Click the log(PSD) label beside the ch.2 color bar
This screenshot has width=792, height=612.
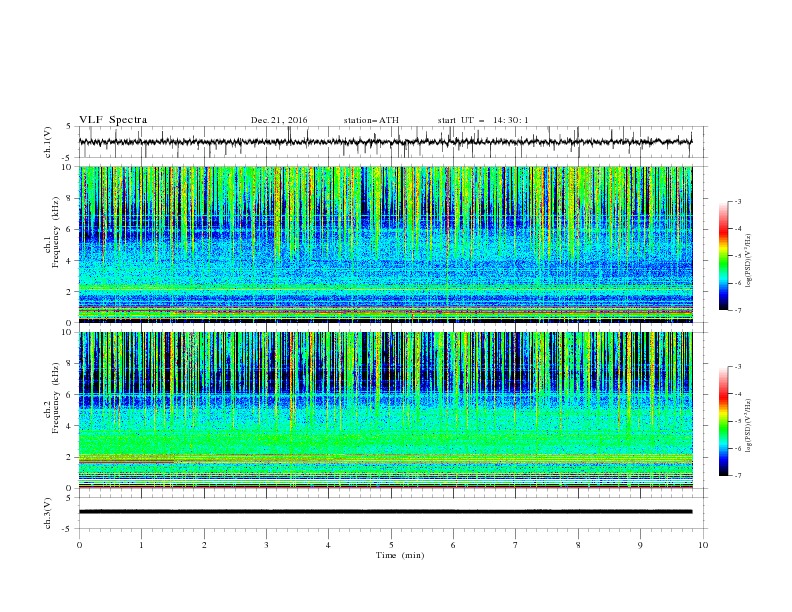(x=749, y=425)
